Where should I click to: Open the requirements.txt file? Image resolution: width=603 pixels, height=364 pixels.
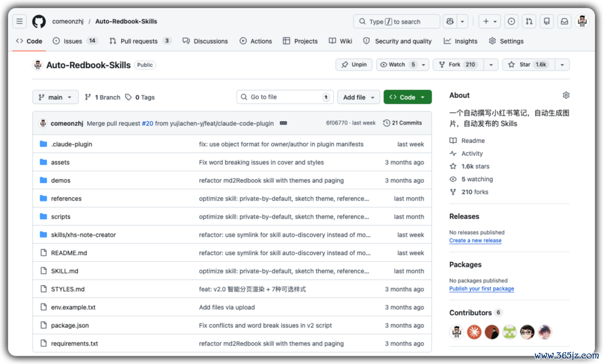(x=75, y=343)
